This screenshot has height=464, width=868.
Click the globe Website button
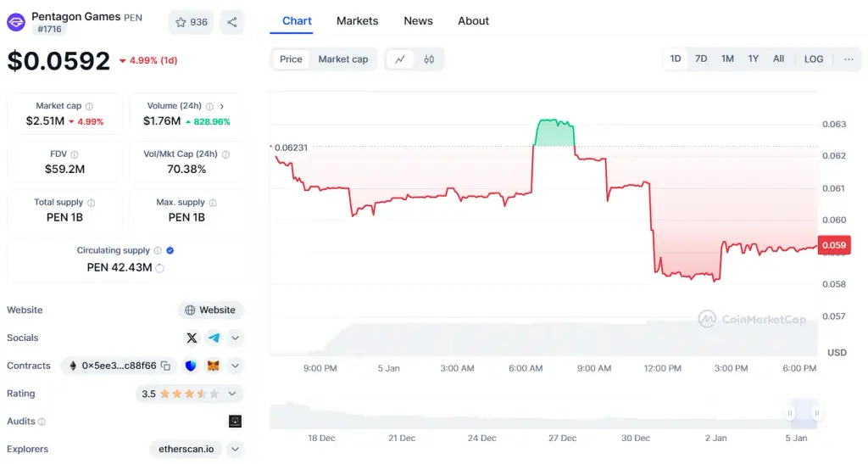click(211, 310)
